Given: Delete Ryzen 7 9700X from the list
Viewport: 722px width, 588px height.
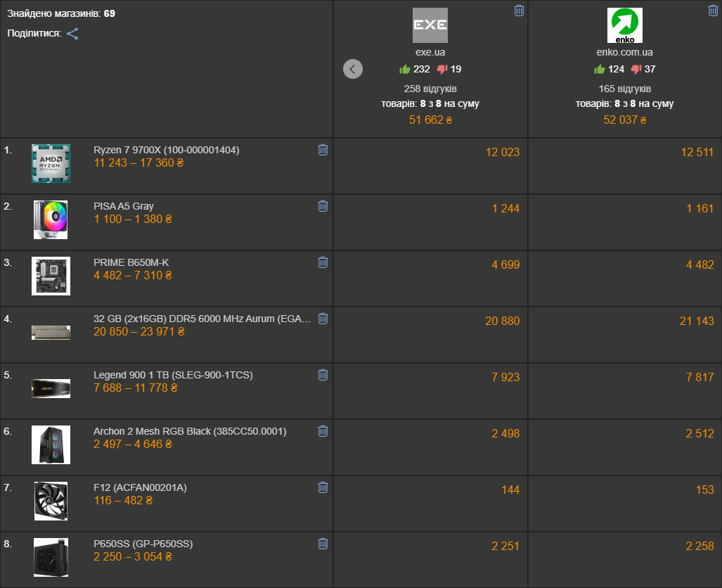Looking at the screenshot, I should click(323, 150).
